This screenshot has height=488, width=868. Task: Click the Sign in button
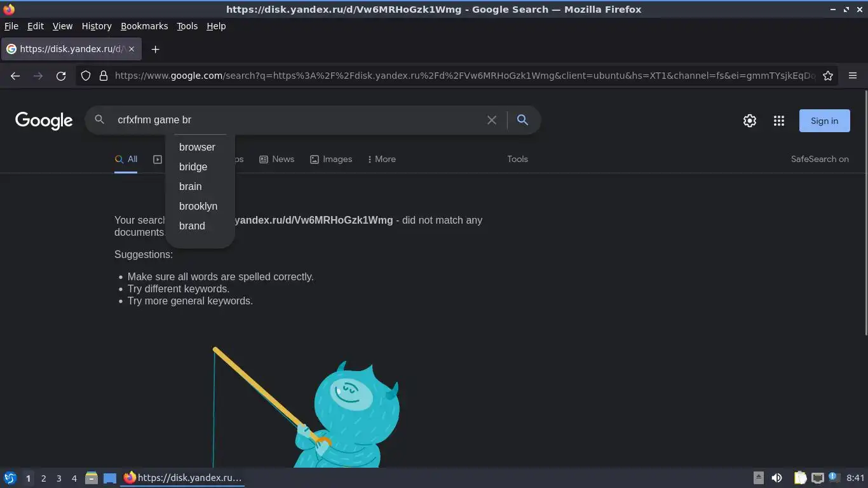tap(824, 121)
